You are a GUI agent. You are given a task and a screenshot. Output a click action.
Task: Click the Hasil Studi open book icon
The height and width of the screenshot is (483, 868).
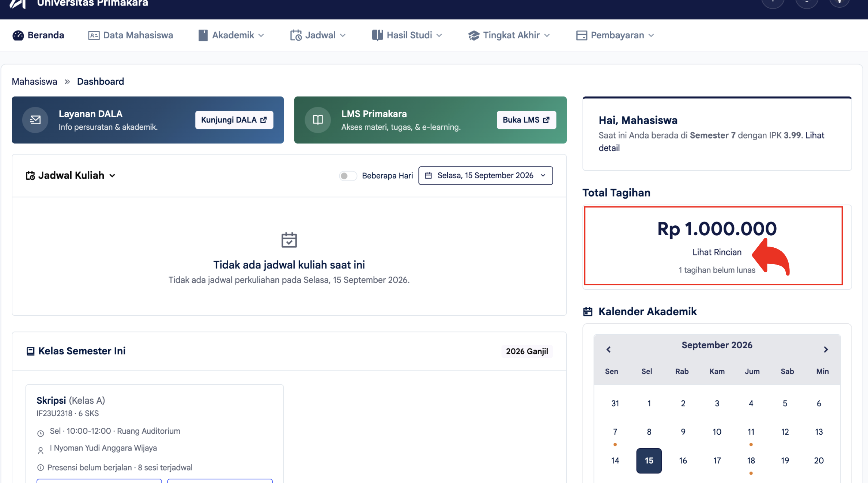377,35
